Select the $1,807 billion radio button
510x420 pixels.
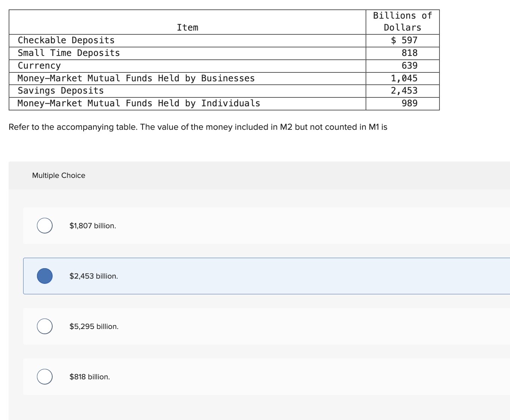[44, 225]
